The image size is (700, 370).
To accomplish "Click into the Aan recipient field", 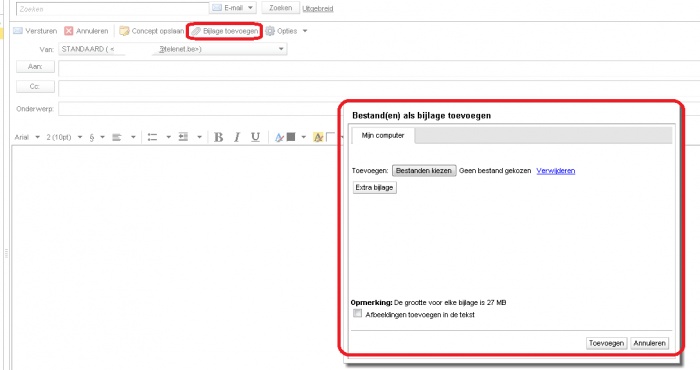I will point(379,69).
